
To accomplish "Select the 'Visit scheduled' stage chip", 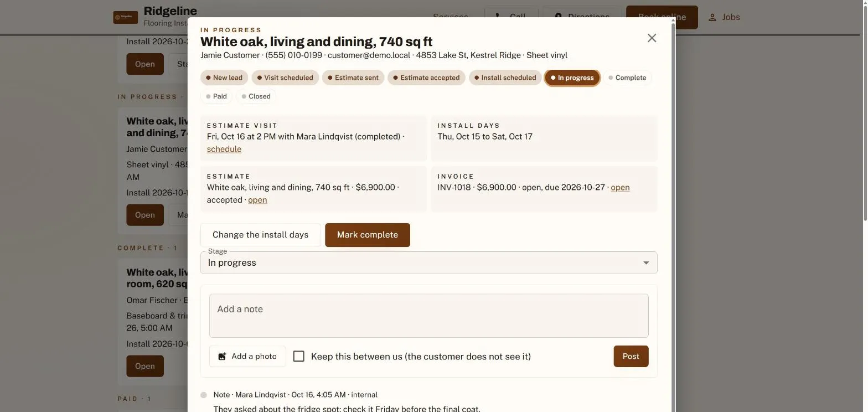I will tap(285, 78).
